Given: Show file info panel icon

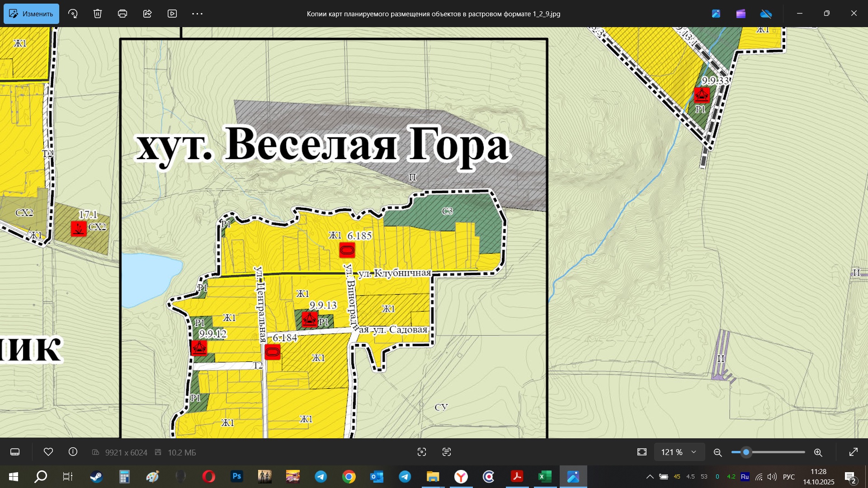Looking at the screenshot, I should [73, 452].
